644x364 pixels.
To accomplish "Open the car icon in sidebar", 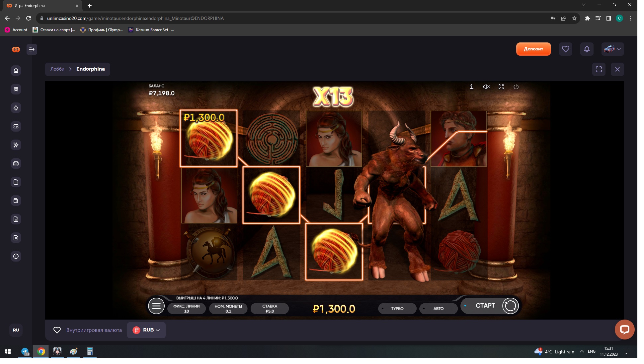I will pos(16,163).
